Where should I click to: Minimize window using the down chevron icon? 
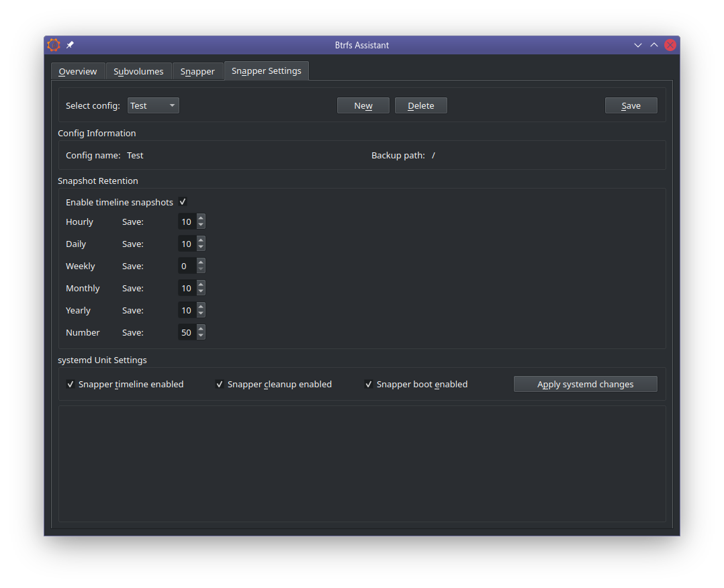click(x=637, y=45)
